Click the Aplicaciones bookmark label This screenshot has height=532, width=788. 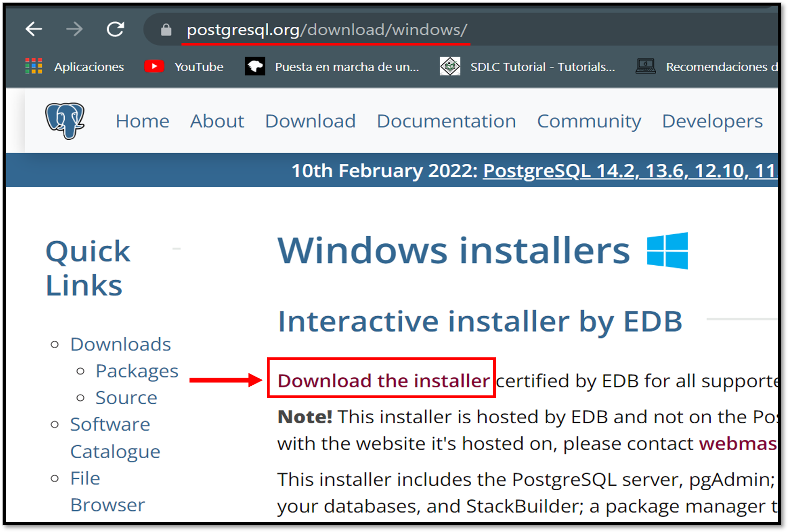(x=89, y=67)
